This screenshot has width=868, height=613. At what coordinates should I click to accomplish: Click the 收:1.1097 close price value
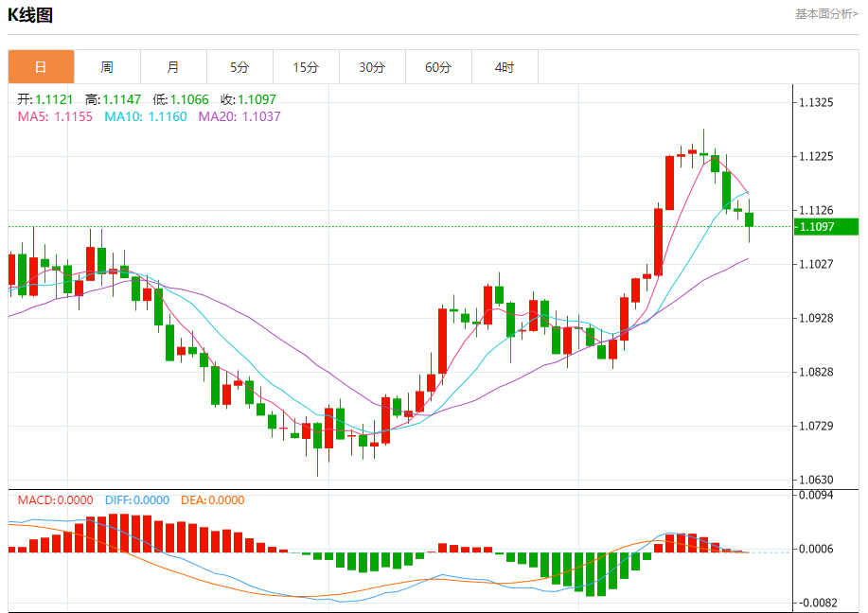point(249,99)
